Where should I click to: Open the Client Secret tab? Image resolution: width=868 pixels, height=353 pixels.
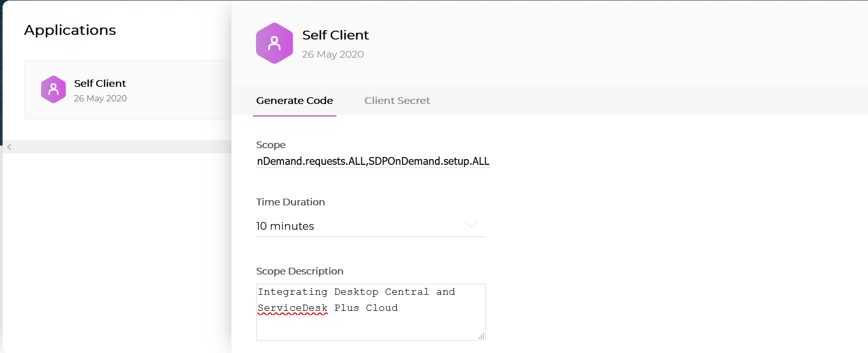[x=397, y=101]
